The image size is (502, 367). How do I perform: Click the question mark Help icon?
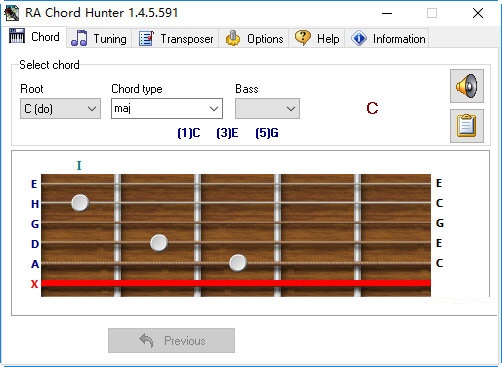click(x=303, y=38)
